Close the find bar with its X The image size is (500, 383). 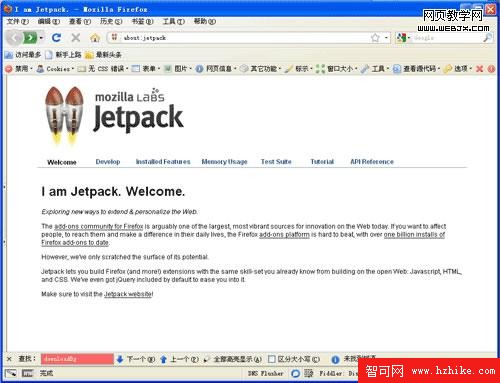9,359
